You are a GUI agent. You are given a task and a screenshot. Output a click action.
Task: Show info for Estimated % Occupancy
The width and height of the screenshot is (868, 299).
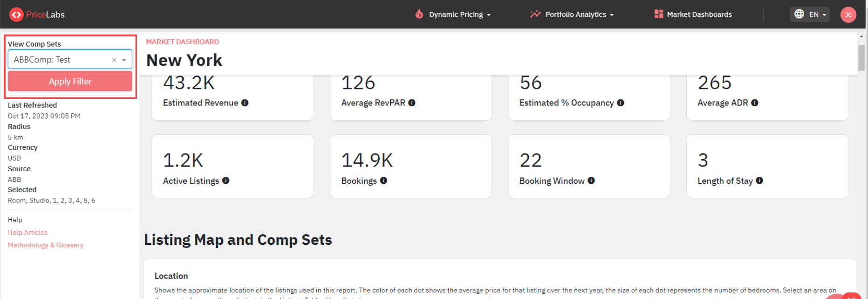(621, 103)
